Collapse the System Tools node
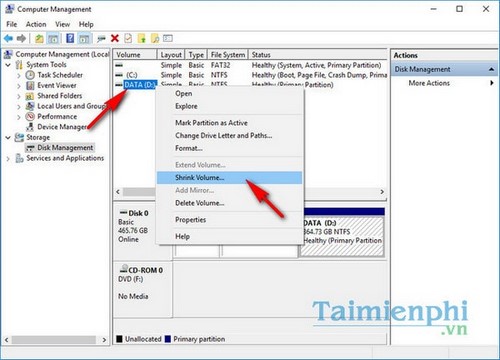Viewport: 500px width, 360px height. pos(8,65)
